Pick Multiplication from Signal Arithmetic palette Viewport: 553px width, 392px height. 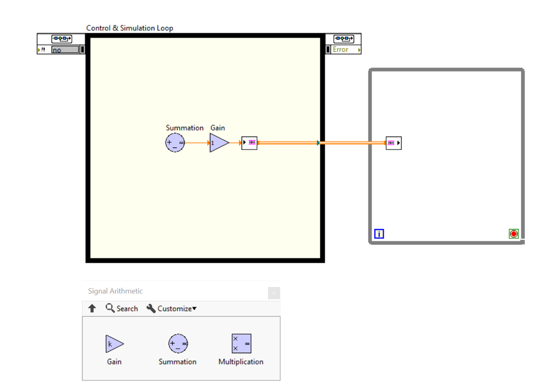241,343
